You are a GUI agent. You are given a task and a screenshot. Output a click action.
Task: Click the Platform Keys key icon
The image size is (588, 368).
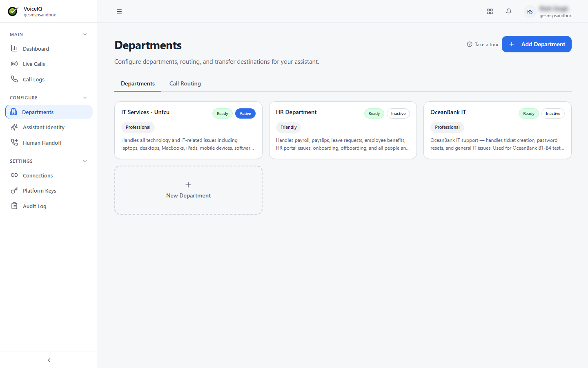click(x=14, y=191)
